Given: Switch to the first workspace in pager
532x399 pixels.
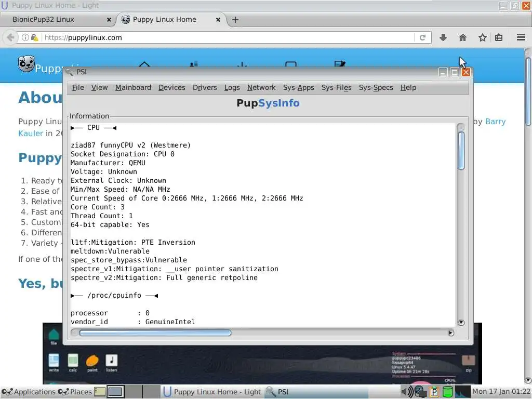Looking at the screenshot, I should coord(115,392).
